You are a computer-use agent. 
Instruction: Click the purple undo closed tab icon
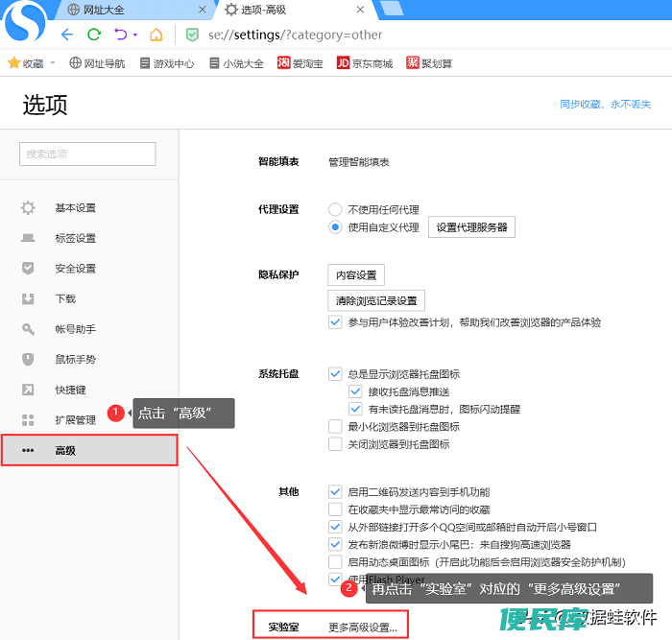[x=120, y=35]
